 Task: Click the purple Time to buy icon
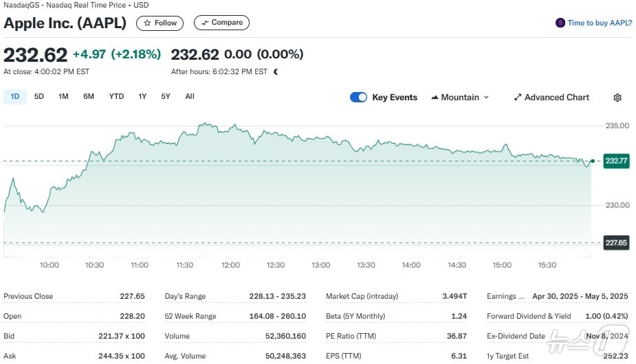560,23
